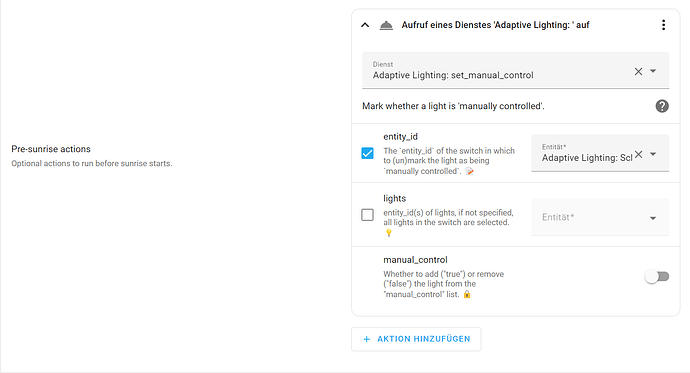This screenshot has height=373, width=690.
Task: Click the pencil icon in entity_id description
Action: [470, 172]
